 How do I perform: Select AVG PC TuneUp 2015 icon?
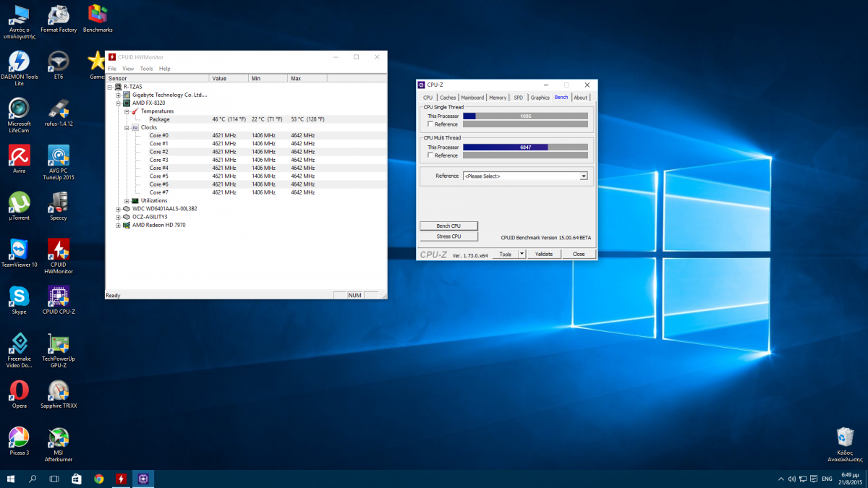click(x=59, y=163)
